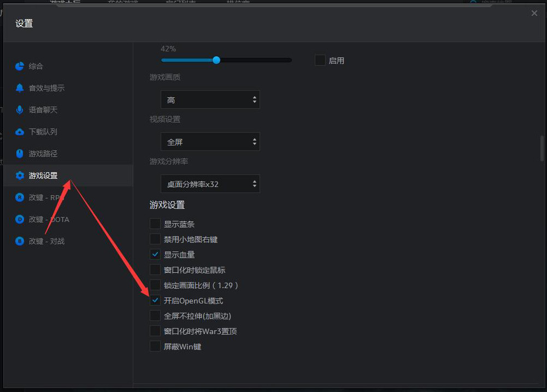Check 禁用小地图右键 option
The height and width of the screenshot is (392, 547).
point(155,239)
